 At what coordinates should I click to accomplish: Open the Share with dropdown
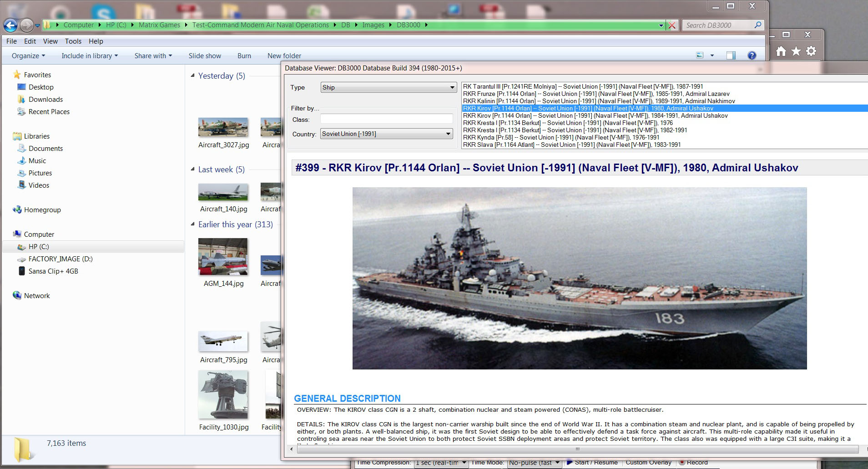(x=153, y=55)
